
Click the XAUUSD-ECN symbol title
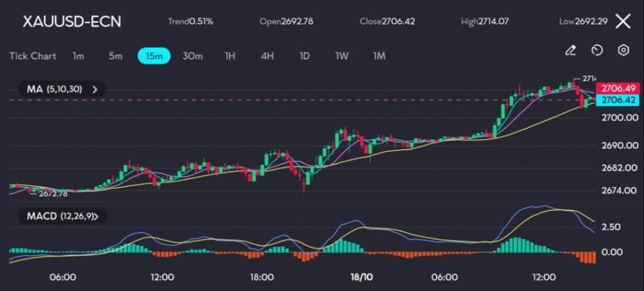(72, 21)
